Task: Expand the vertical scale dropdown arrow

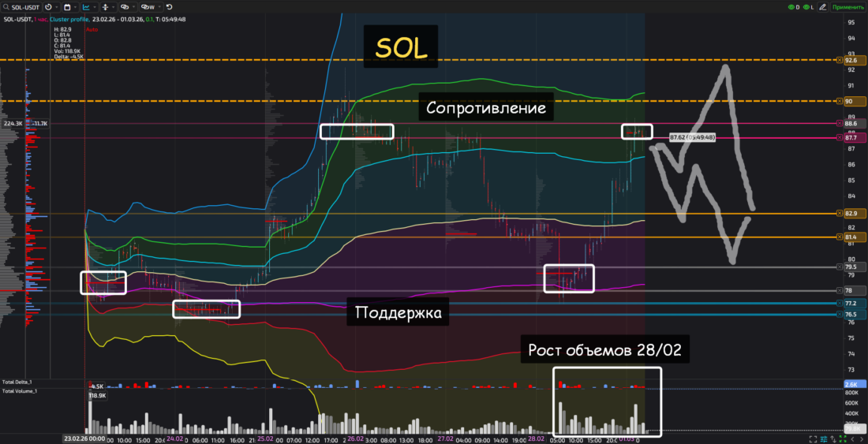Action: pos(114,7)
